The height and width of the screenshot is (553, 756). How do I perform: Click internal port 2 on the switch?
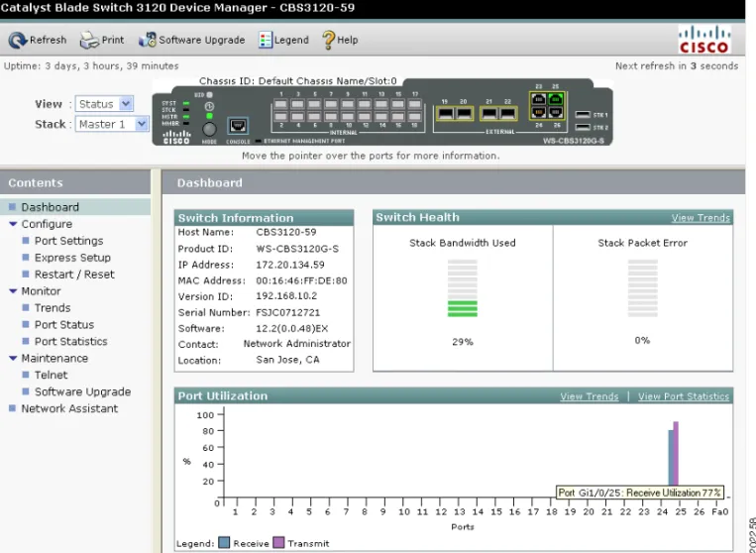[x=280, y=117]
